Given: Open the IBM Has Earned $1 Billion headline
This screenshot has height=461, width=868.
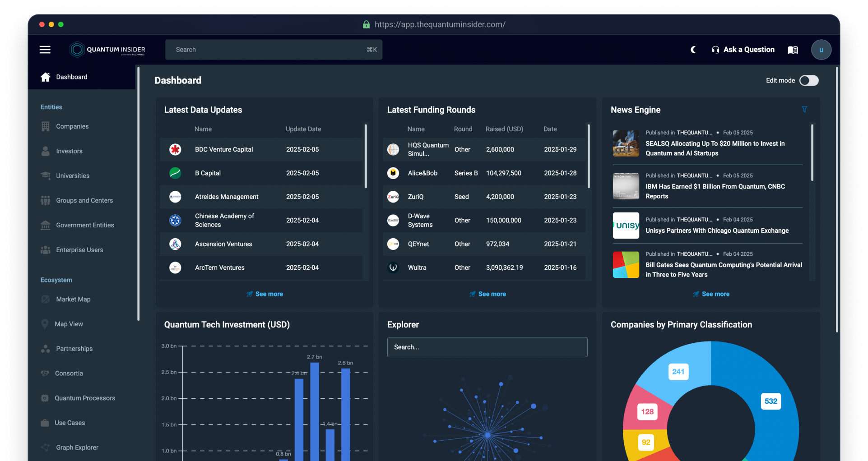Looking at the screenshot, I should tap(715, 191).
